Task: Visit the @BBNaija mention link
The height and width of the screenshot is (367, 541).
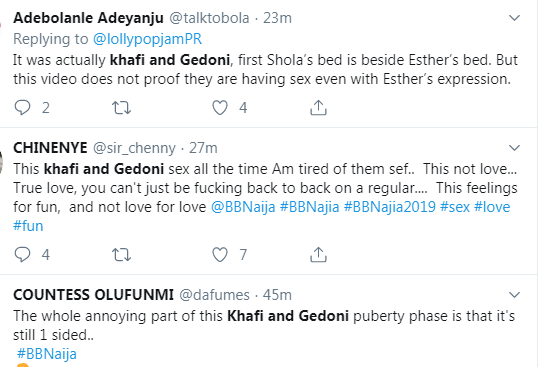Action: (243, 207)
